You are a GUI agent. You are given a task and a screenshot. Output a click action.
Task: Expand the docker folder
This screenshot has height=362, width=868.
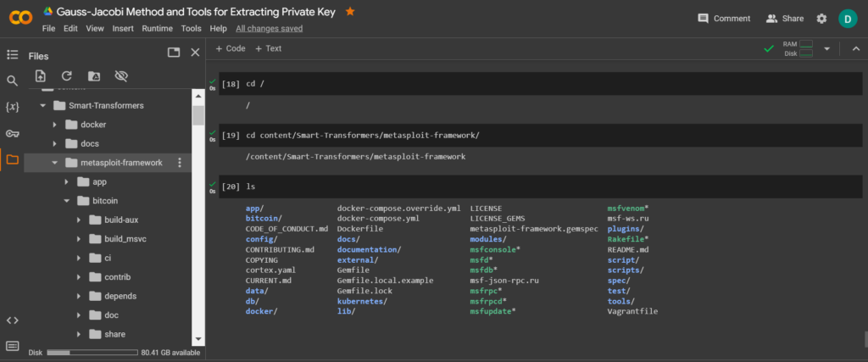pyautogui.click(x=55, y=125)
